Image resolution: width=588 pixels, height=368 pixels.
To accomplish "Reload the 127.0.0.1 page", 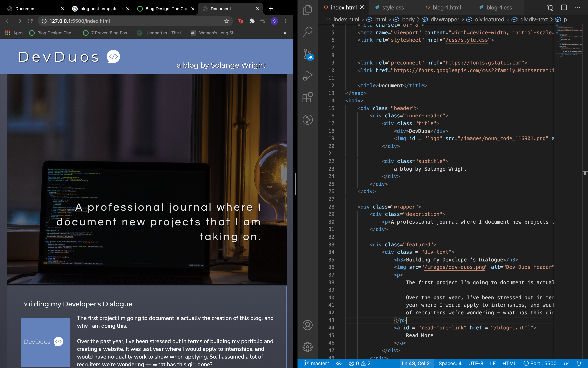I will [x=30, y=21].
